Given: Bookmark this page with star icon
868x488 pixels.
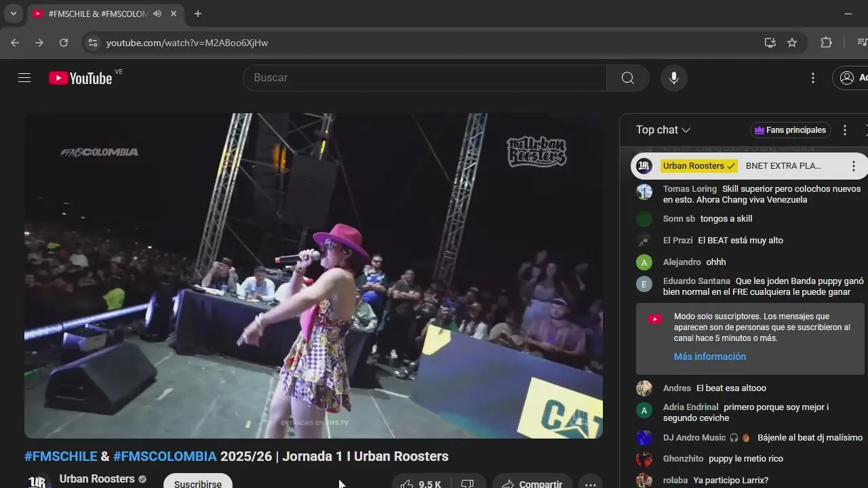Looking at the screenshot, I should tap(792, 43).
